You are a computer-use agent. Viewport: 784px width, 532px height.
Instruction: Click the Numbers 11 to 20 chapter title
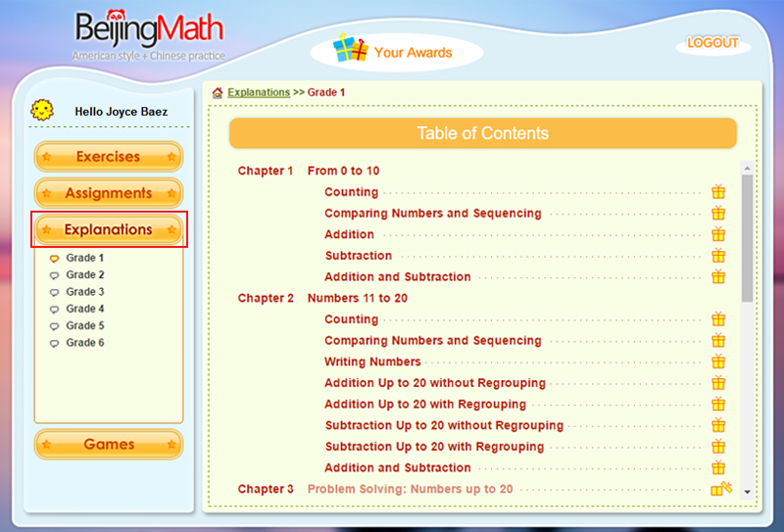358,299
